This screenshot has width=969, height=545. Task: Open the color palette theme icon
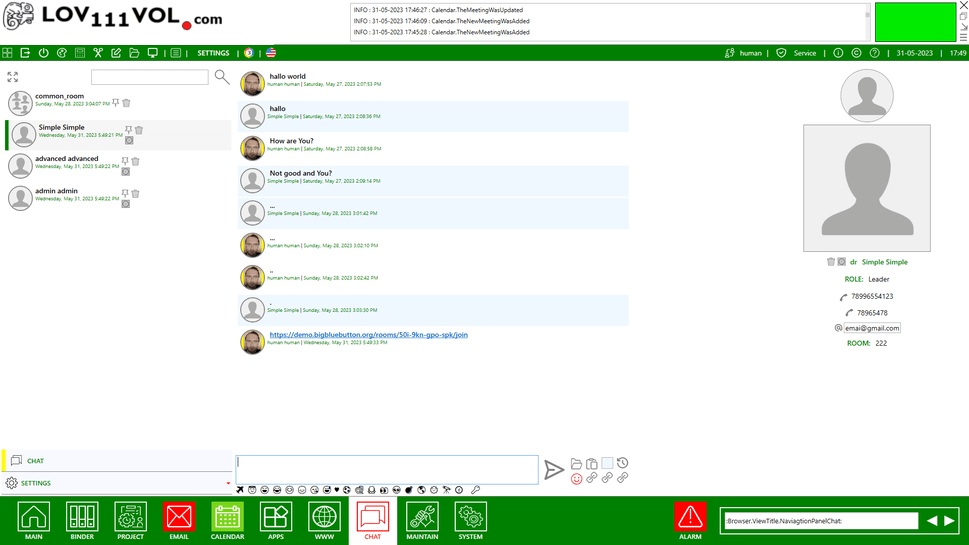62,53
